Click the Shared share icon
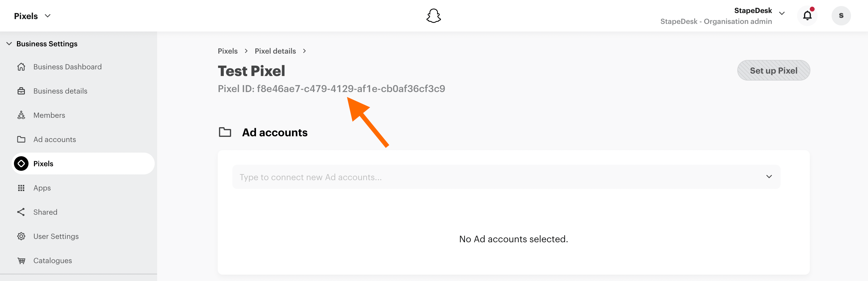The height and width of the screenshot is (281, 868). click(x=21, y=212)
